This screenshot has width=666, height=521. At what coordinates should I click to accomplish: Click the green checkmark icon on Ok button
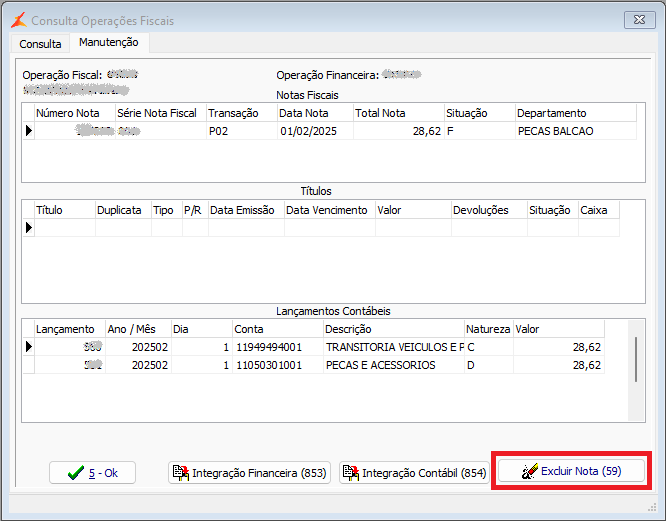coord(76,473)
